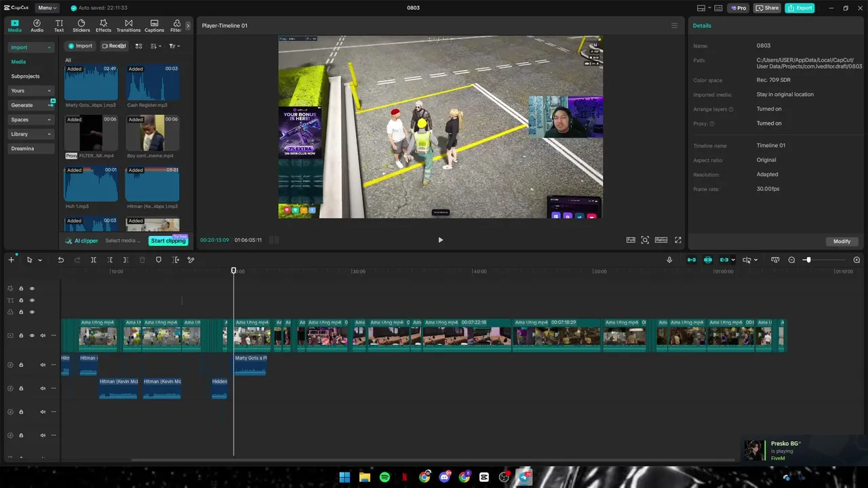Show more tabs with the right chevron

(188, 26)
